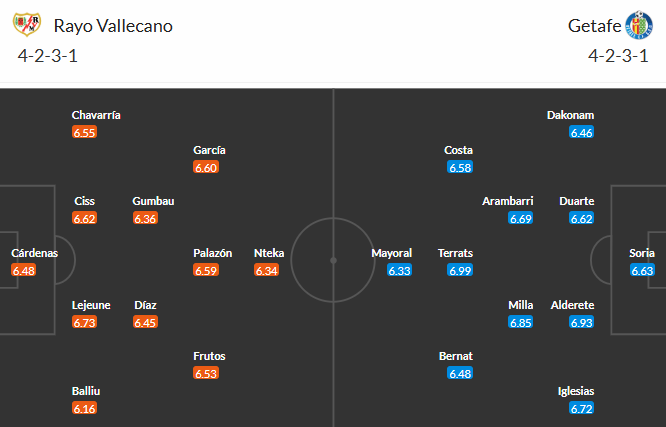Viewport: 666px width, 427px height.
Task: Open the Rayo Vallecano team name link
Action: pyautogui.click(x=113, y=26)
